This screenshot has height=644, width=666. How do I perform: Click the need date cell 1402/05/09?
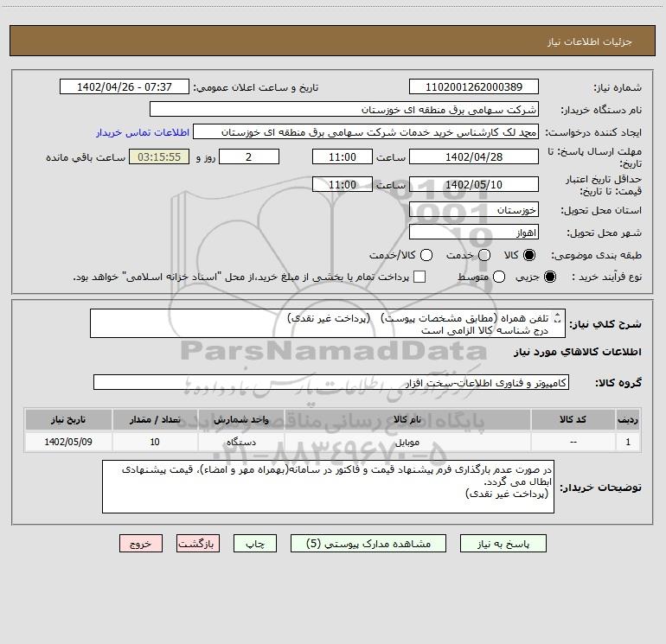point(68,442)
